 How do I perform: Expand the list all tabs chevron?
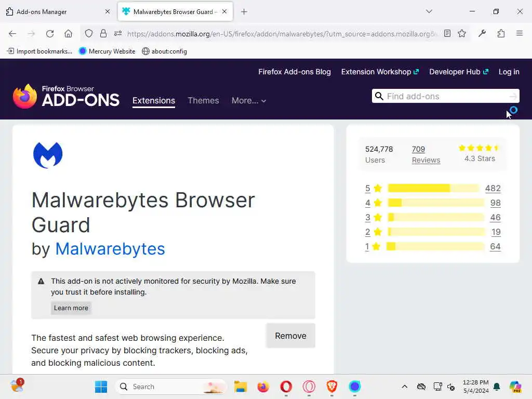(x=429, y=11)
